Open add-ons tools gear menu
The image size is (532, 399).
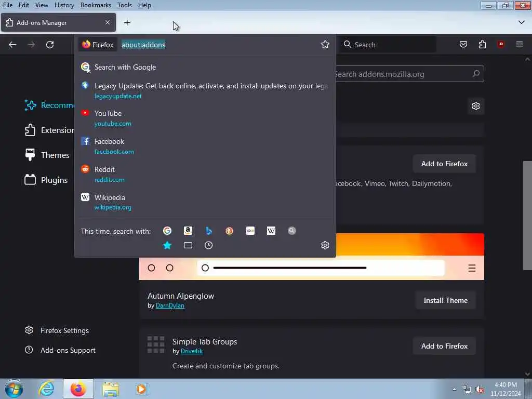tap(476, 106)
